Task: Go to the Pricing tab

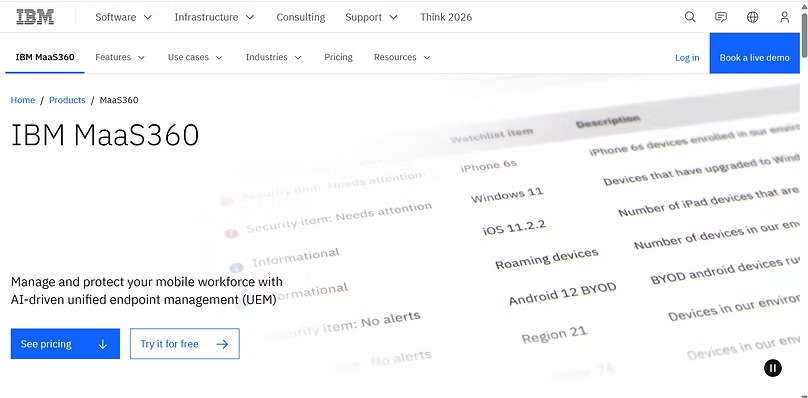Action: tap(338, 57)
